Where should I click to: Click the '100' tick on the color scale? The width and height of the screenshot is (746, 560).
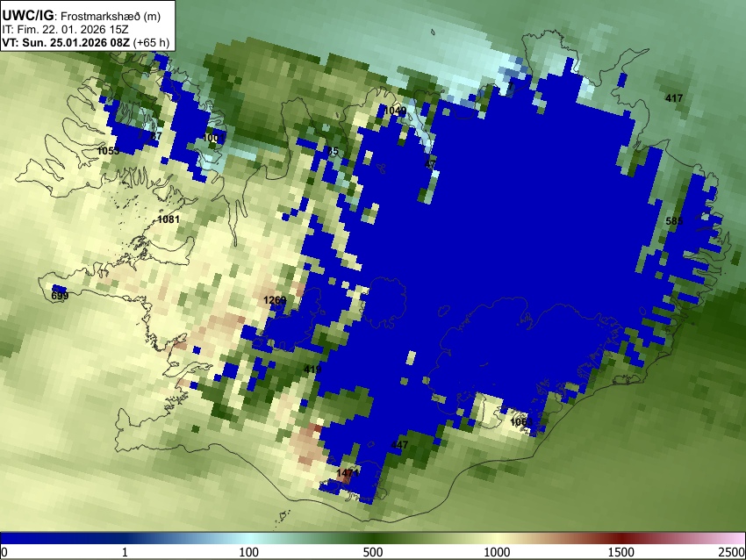pos(248,552)
